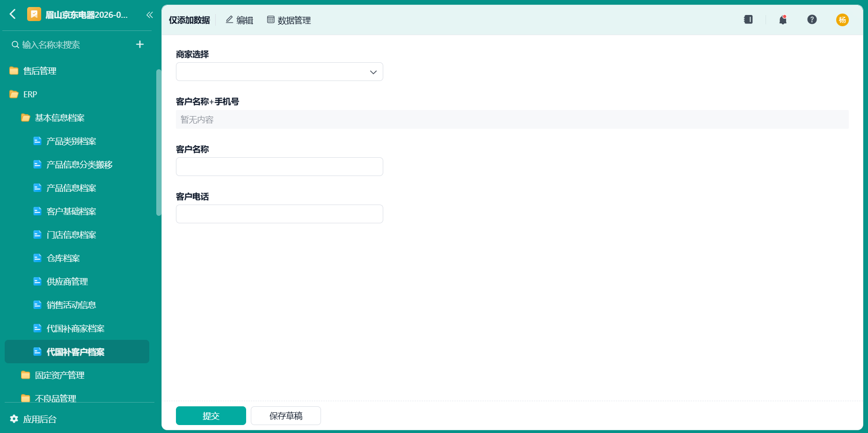Click the 提交 button
868x433 pixels.
pyautogui.click(x=211, y=416)
